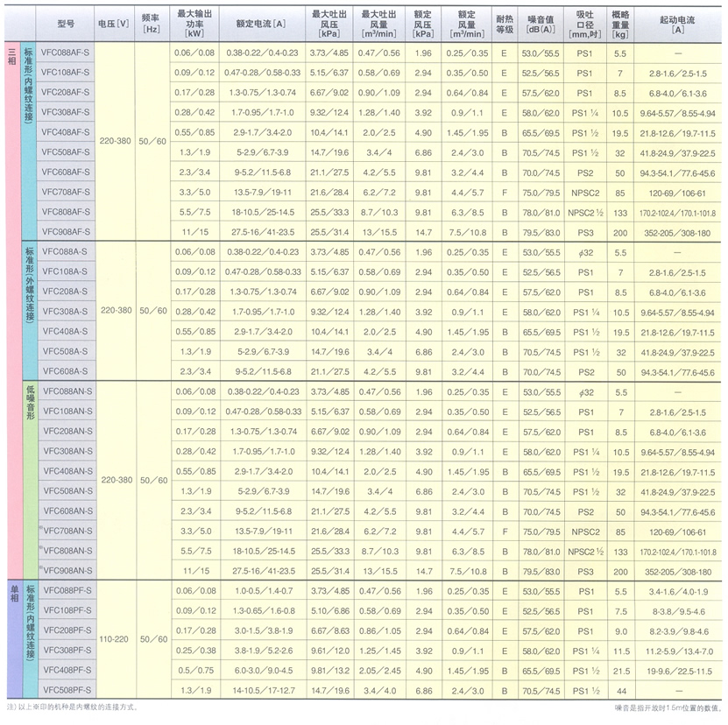Viewport: 728px width, 725px height.
Task: Select model cell VFC508PF-S
Action: tap(67, 690)
